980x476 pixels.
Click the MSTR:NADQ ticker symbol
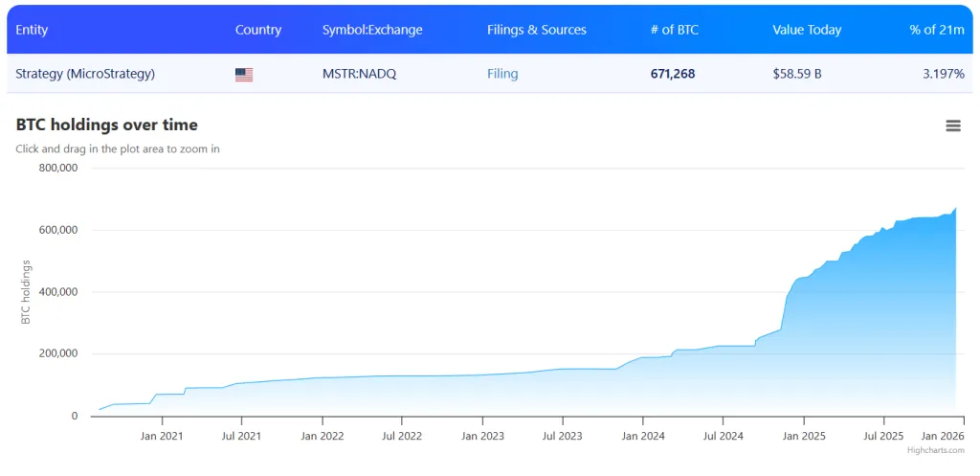coord(359,74)
